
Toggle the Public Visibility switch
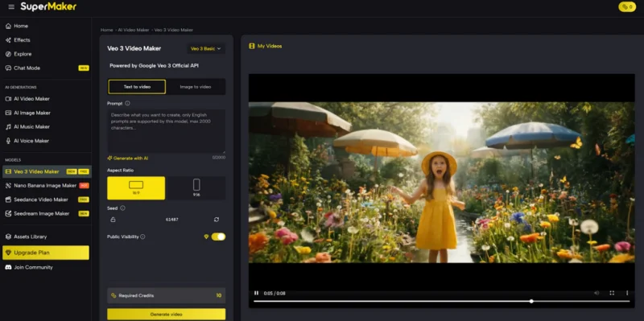pyautogui.click(x=218, y=237)
